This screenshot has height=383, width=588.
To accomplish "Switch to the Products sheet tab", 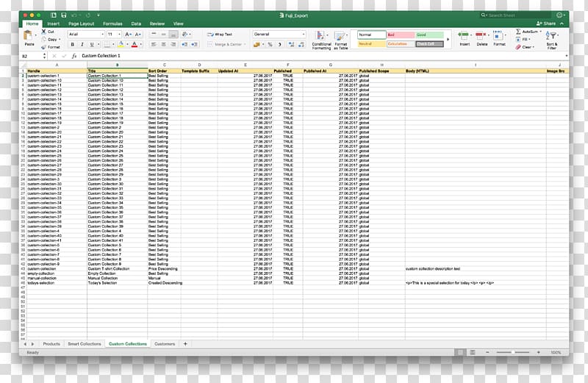I will [x=51, y=343].
